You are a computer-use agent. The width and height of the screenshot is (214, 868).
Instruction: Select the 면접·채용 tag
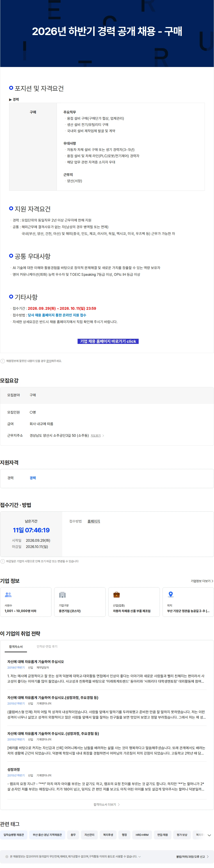coord(163,835)
